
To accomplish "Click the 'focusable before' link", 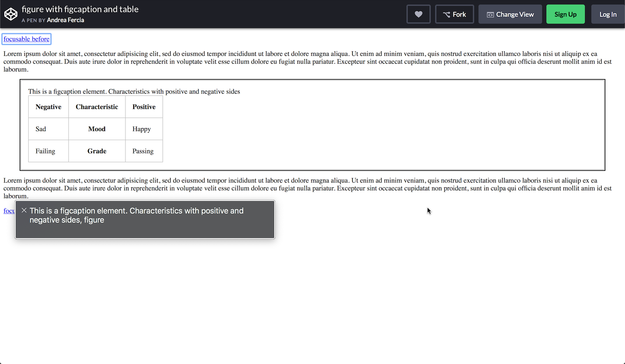I will (26, 39).
